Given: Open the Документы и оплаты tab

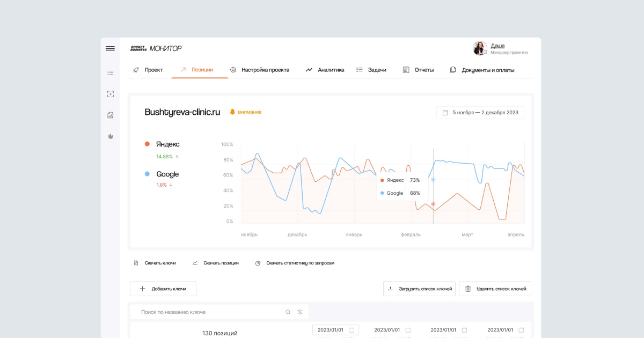Looking at the screenshot, I should (482, 70).
